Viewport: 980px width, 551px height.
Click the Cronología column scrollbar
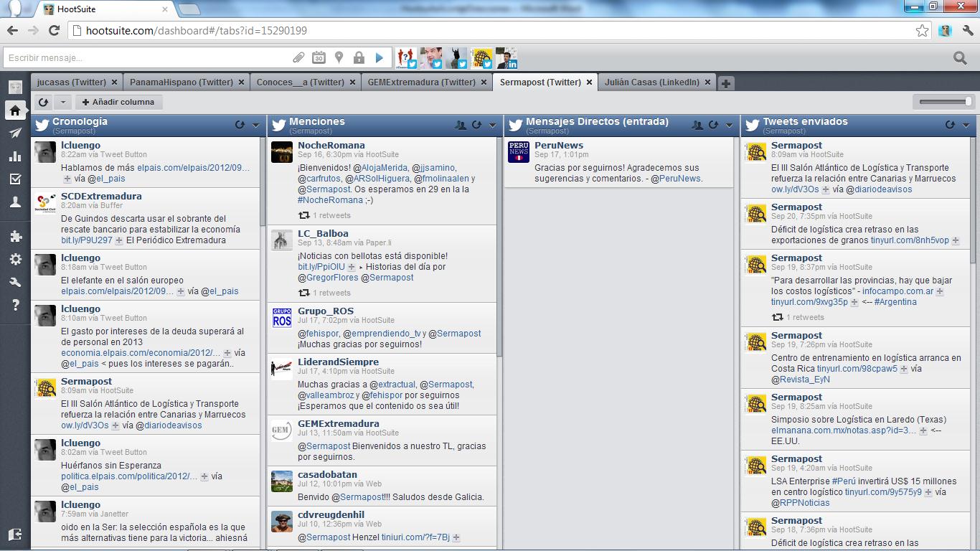263,181
